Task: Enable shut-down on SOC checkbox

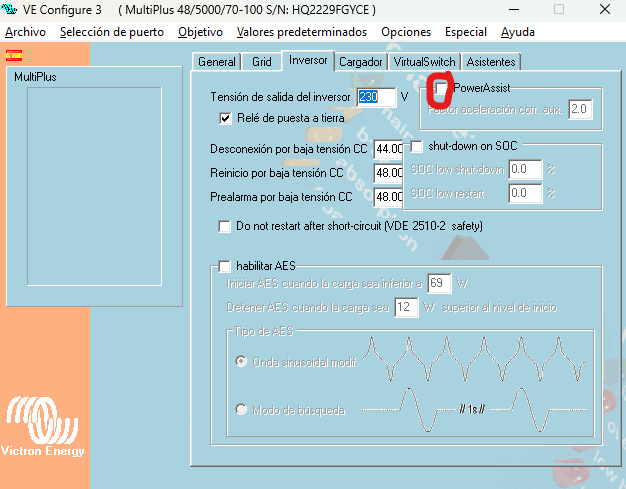Action: (416, 147)
